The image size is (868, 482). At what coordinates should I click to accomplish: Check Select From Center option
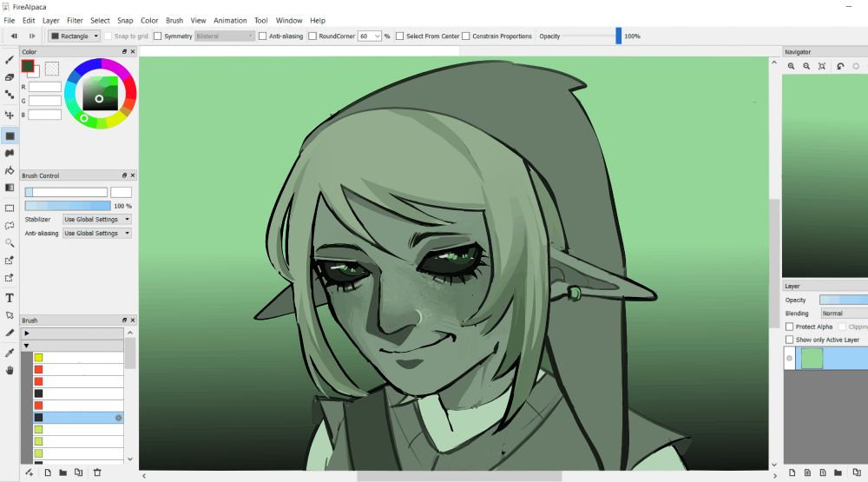click(x=399, y=36)
